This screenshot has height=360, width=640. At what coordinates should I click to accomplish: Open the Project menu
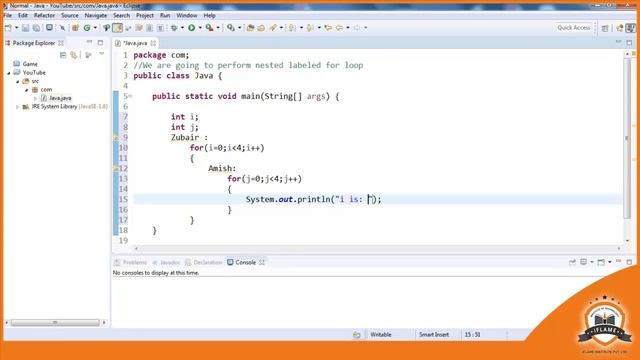tap(144, 16)
